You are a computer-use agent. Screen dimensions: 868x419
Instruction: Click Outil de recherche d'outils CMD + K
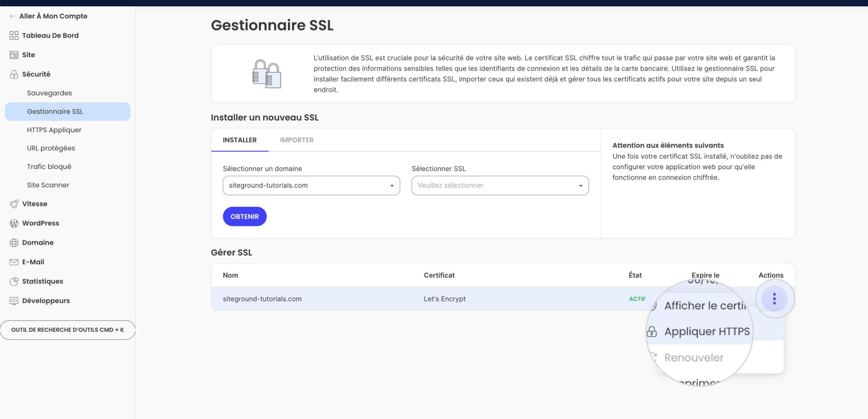point(67,330)
